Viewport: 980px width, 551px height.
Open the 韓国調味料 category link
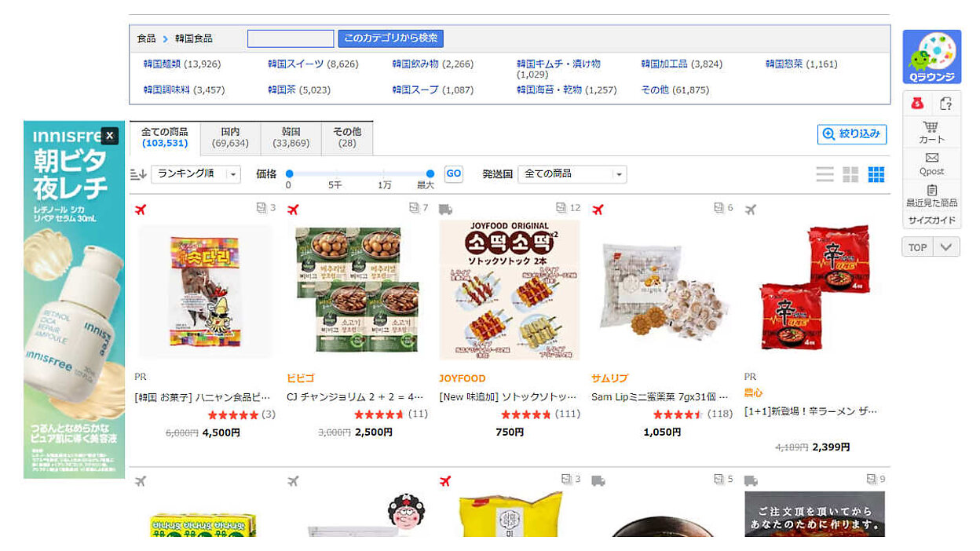click(x=166, y=90)
